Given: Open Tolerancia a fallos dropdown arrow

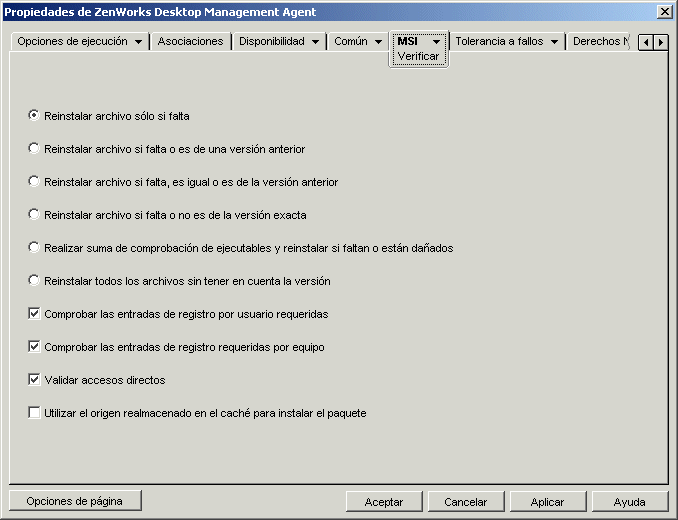Looking at the screenshot, I should (x=554, y=42).
